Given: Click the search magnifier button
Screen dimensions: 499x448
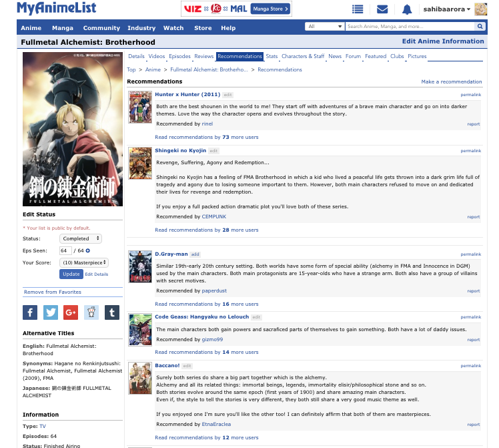Looking at the screenshot, I should click(480, 27).
